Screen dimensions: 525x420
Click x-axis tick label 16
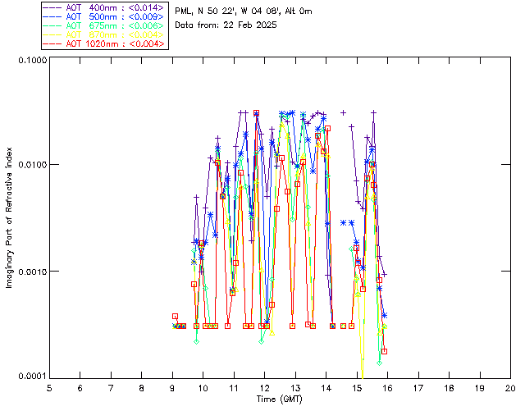pos(387,388)
